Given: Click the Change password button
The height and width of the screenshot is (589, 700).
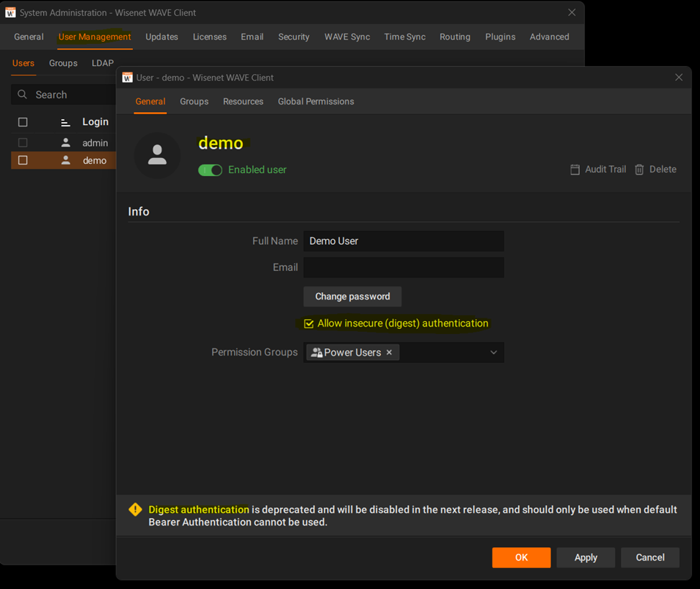Looking at the screenshot, I should 353,296.
